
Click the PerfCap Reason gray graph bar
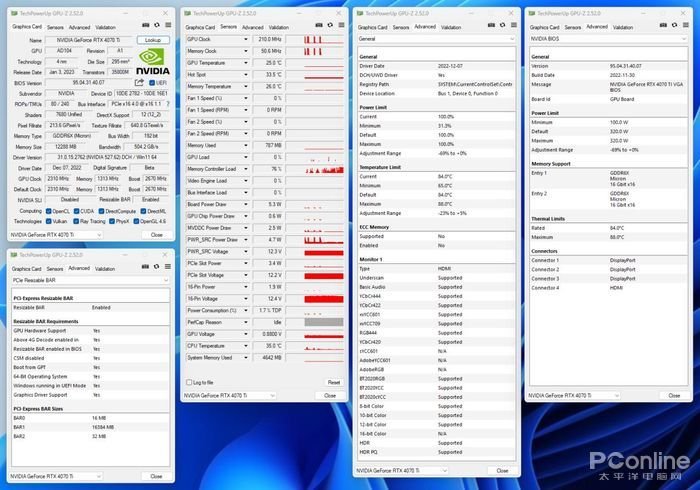pyautogui.click(x=324, y=322)
